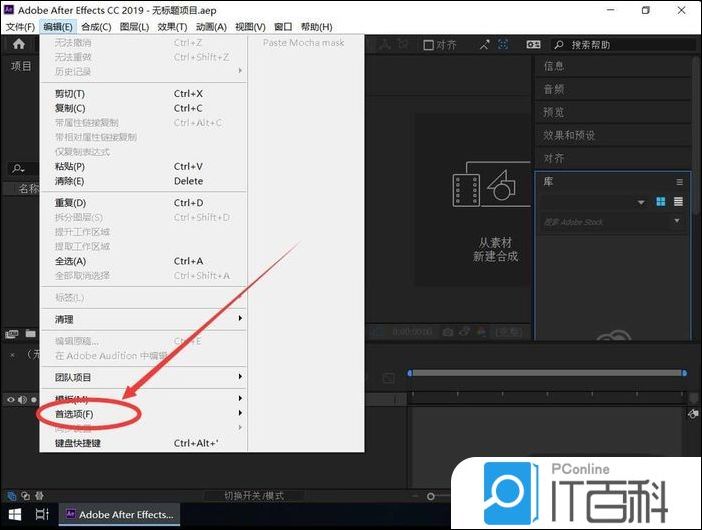This screenshot has width=702, height=530.
Task: Click the Home icon in the toolbar
Action: point(18,45)
